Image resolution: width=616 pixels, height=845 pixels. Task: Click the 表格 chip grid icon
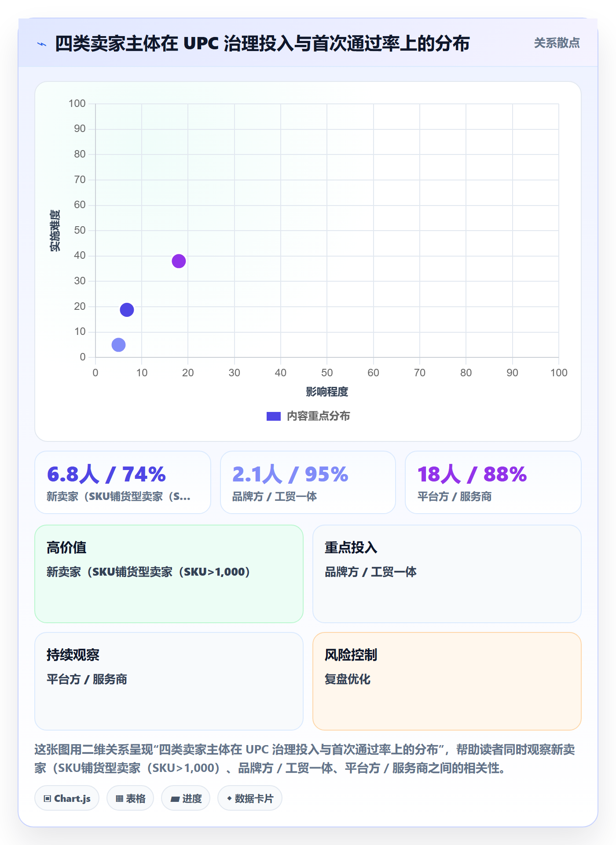click(119, 799)
